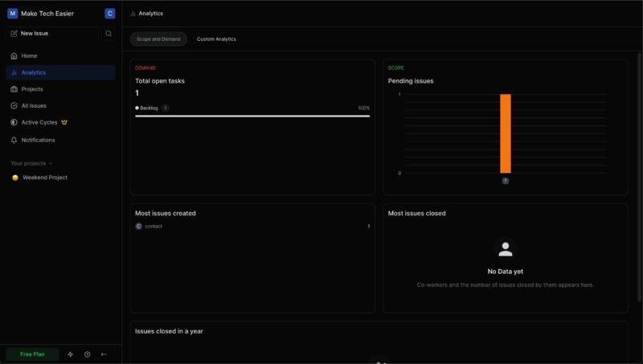This screenshot has height=364, width=643.
Task: Open Projects from the sidebar
Action: click(x=60, y=89)
